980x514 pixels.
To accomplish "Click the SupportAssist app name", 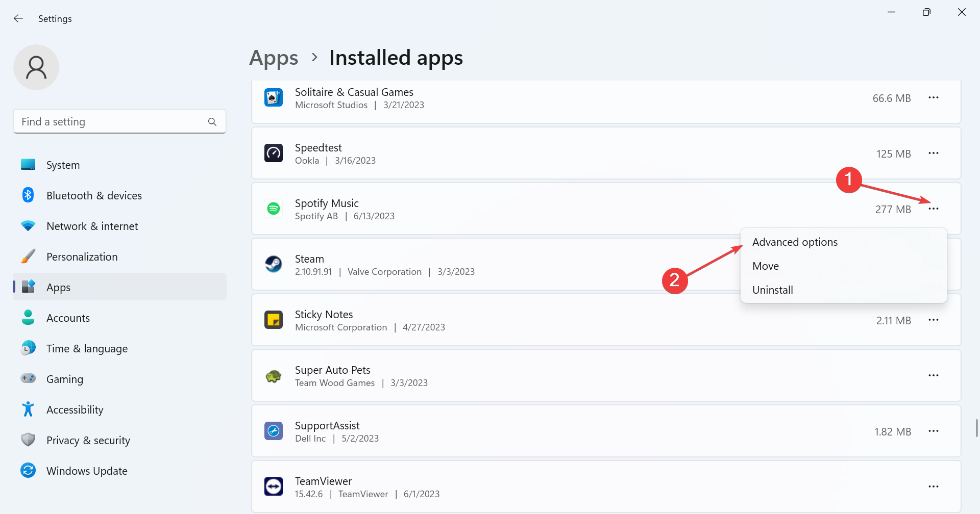I will pos(327,426).
